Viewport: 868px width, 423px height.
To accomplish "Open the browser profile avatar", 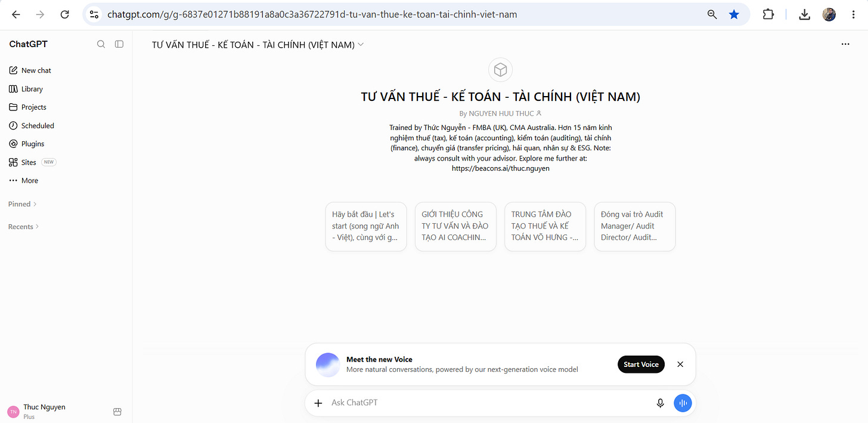I will 829,14.
